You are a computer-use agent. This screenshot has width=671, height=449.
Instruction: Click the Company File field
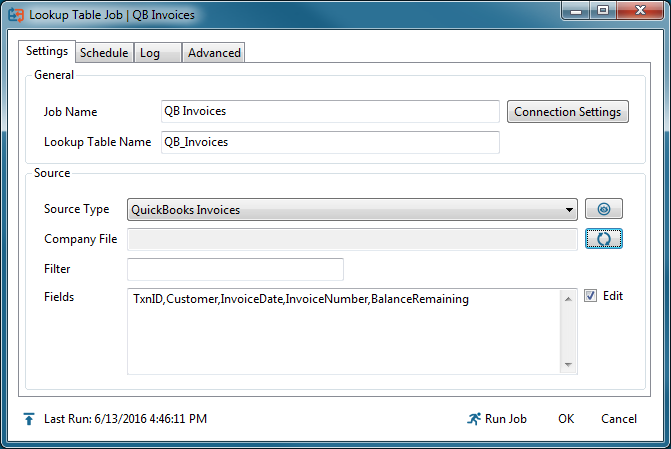[352, 239]
